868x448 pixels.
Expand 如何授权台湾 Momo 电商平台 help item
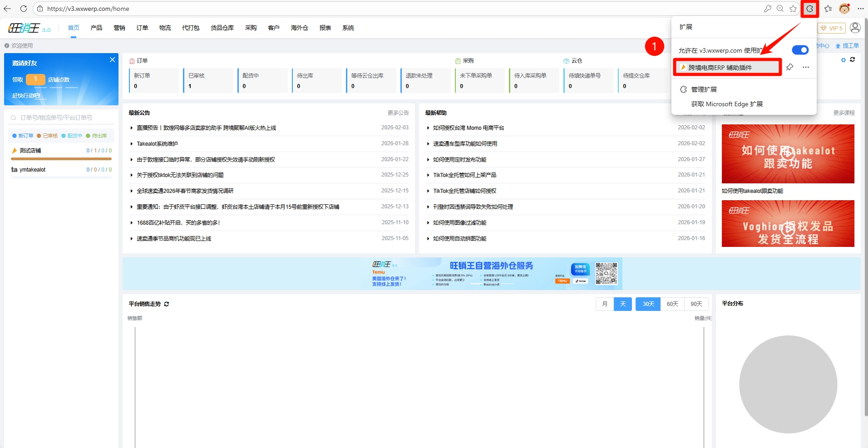coord(468,128)
